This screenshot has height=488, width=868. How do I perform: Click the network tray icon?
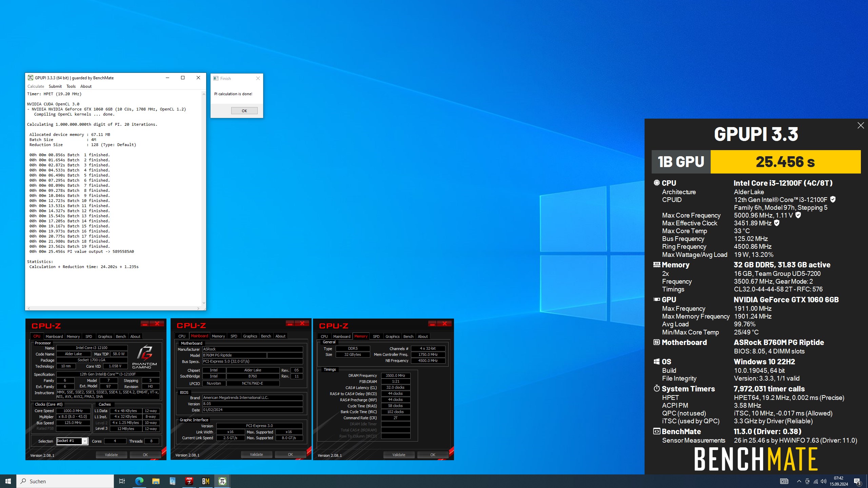(815, 481)
